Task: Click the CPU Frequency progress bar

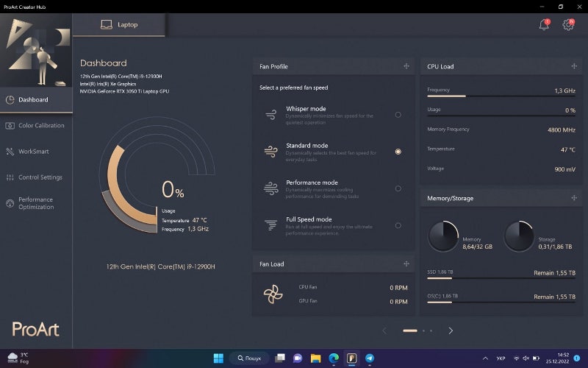Action: tap(501, 96)
